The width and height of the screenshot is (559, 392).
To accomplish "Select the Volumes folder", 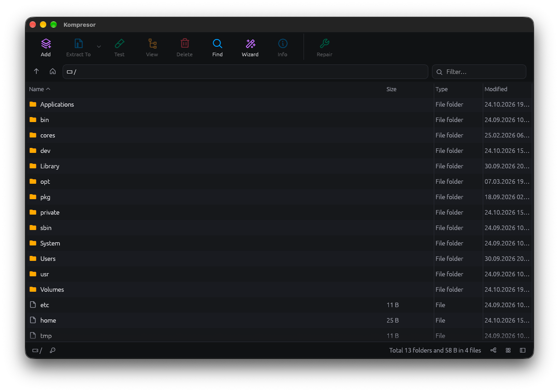I will [x=279, y=289].
